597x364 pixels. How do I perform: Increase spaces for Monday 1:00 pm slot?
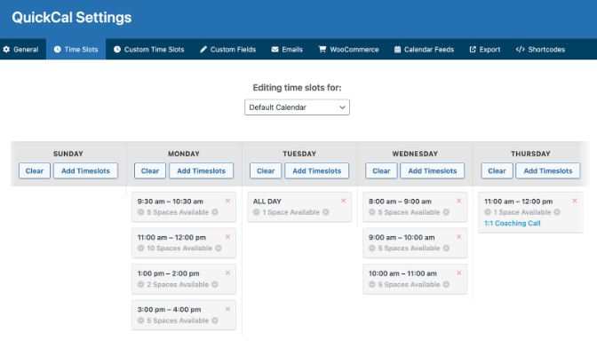215,284
